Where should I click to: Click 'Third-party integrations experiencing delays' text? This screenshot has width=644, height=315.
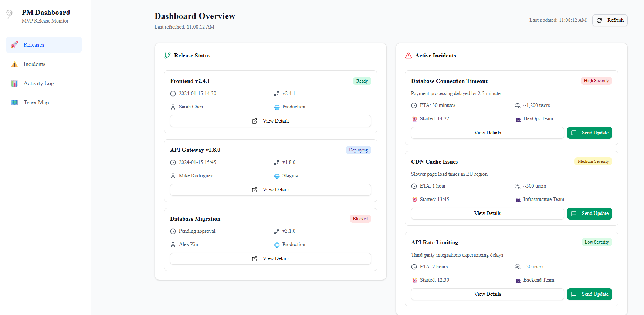[457, 255]
